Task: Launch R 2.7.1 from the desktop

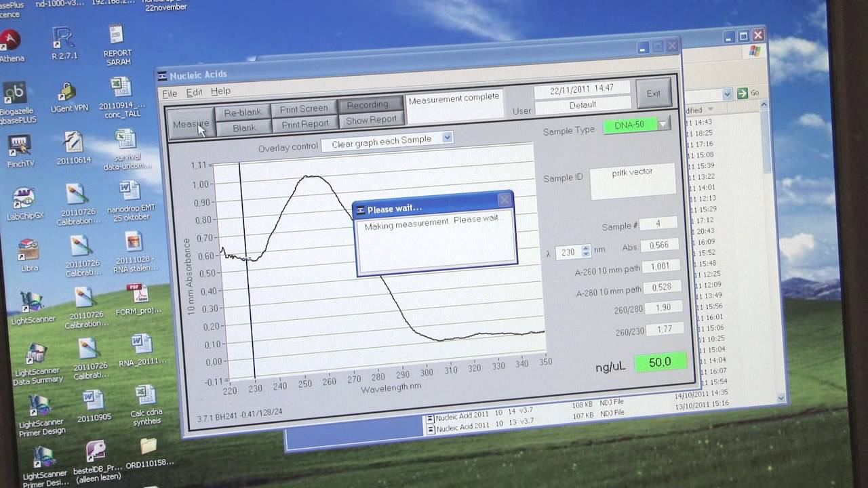Action: click(x=64, y=43)
